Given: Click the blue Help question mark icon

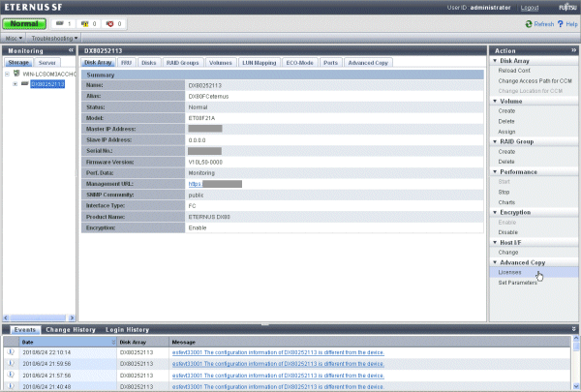Looking at the screenshot, I should click(x=561, y=24).
